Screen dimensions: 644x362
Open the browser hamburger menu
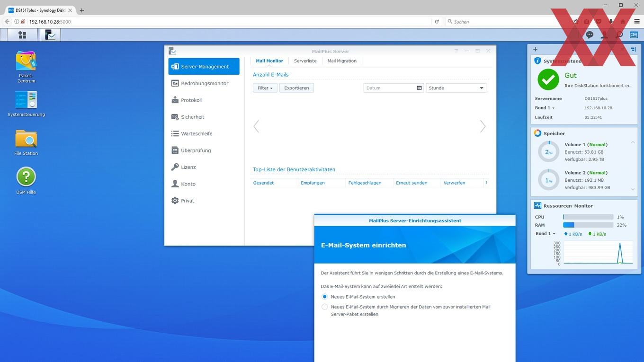point(637,22)
